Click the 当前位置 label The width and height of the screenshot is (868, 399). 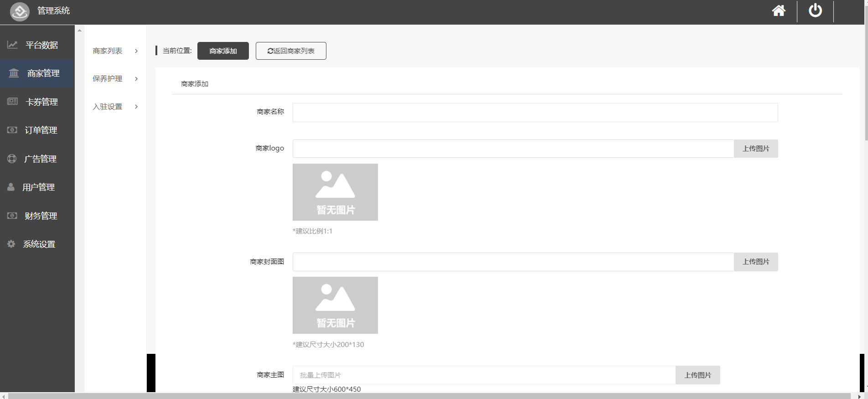point(177,51)
